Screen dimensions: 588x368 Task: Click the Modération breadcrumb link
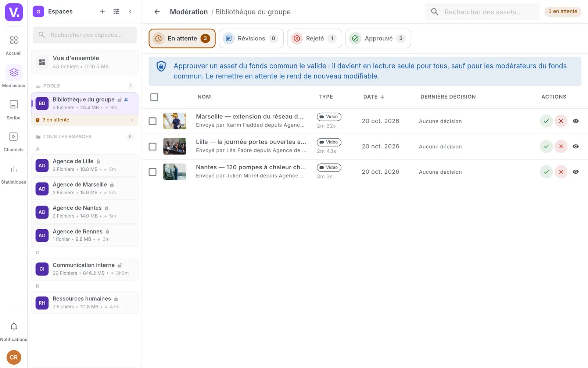coord(189,12)
